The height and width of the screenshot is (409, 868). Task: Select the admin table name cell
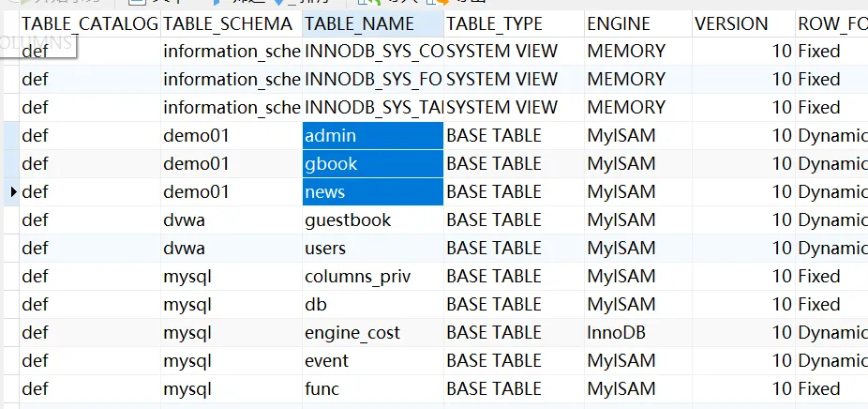coord(372,136)
